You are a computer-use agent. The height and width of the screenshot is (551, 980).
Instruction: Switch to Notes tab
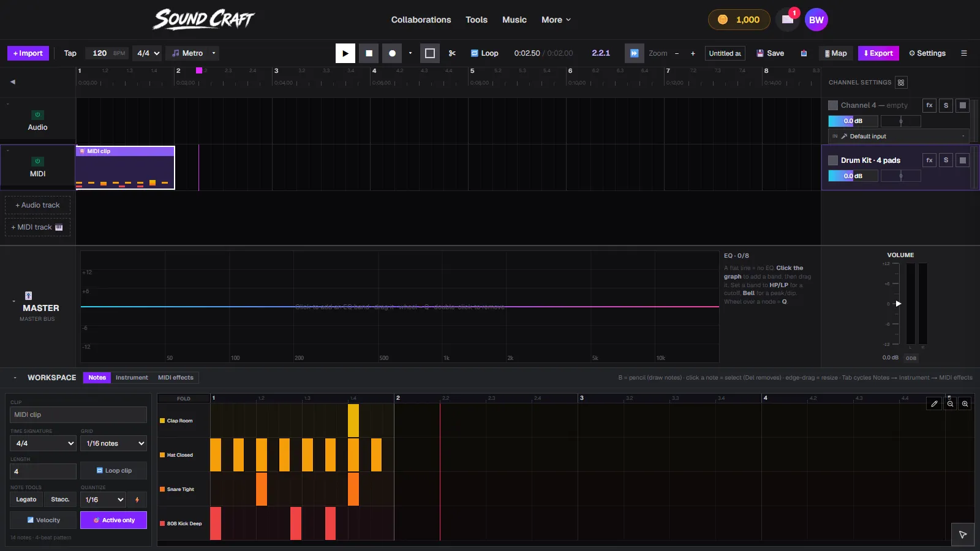tap(97, 378)
